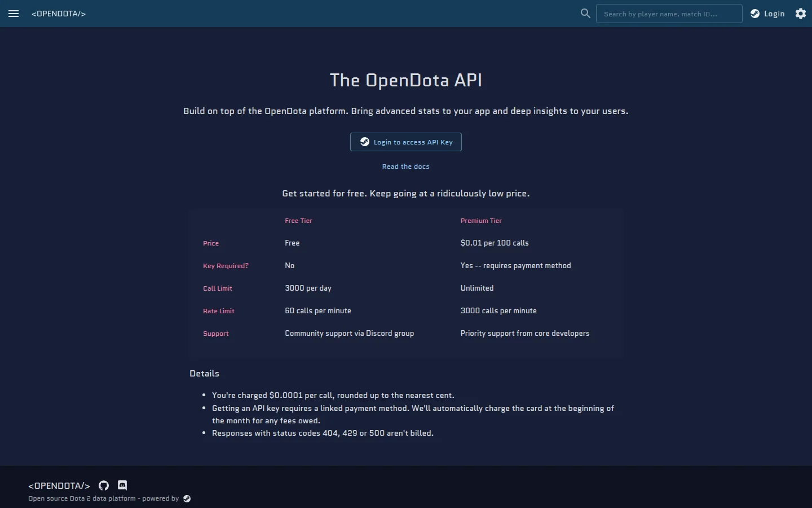Click the '$0.01 per 100 calls' cell
The image size is (812, 508).
[x=495, y=243]
